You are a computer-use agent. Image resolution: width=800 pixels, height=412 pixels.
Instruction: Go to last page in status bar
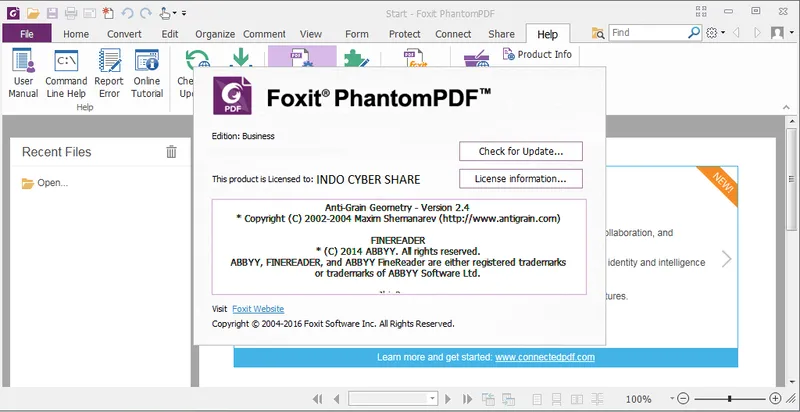(x=467, y=399)
